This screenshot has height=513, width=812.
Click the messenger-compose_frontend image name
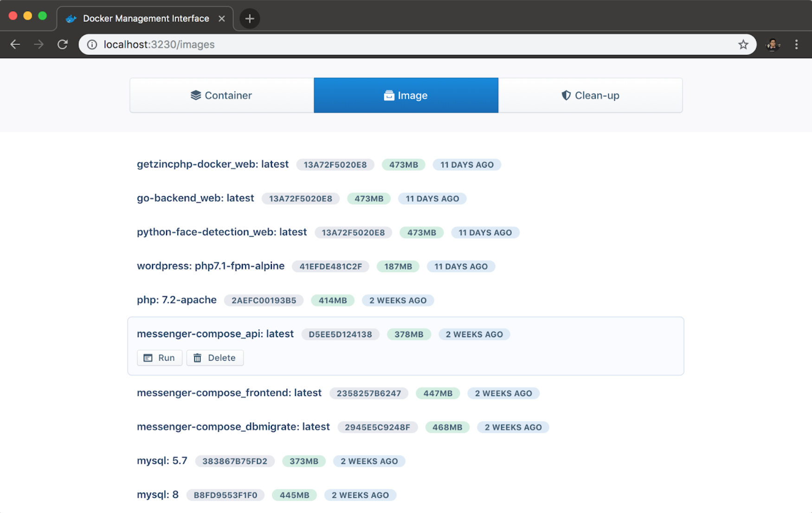[229, 393]
